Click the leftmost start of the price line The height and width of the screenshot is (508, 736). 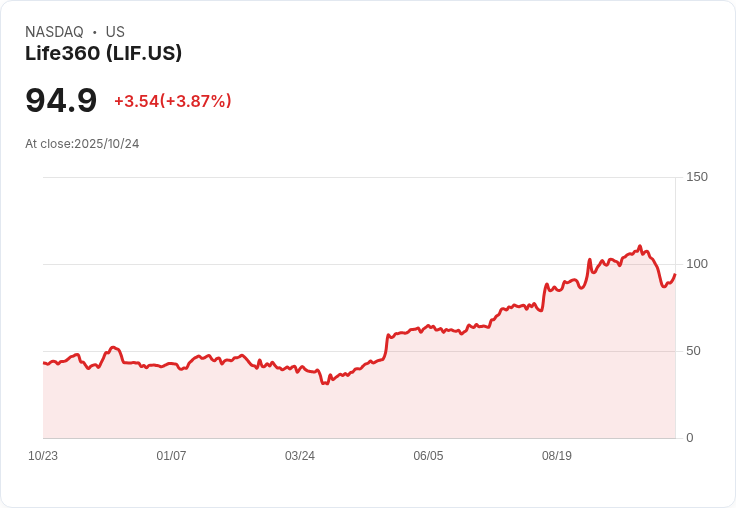pyautogui.click(x=44, y=363)
